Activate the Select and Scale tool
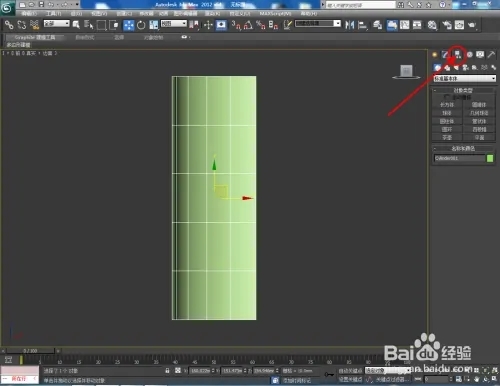 pos(154,25)
